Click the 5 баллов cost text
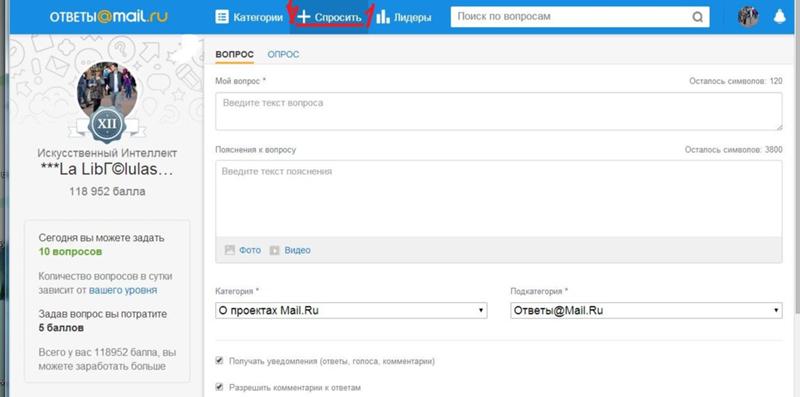This screenshot has width=800, height=397. [x=61, y=328]
